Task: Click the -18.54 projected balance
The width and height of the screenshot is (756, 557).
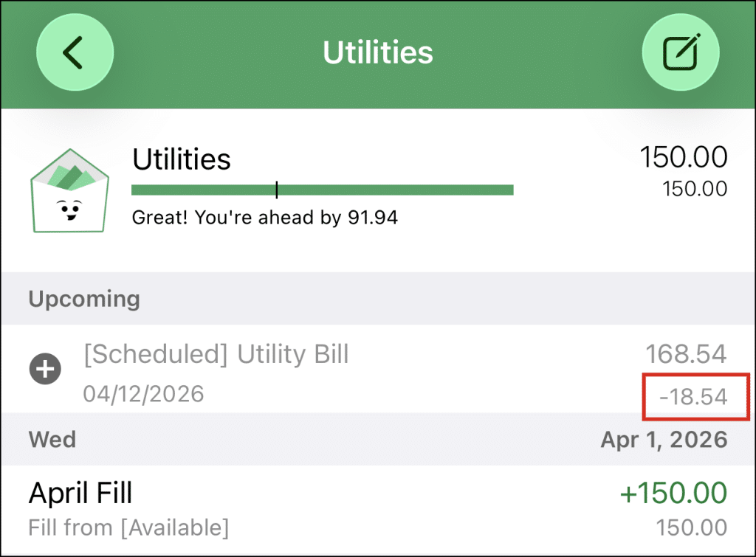Action: (693, 397)
